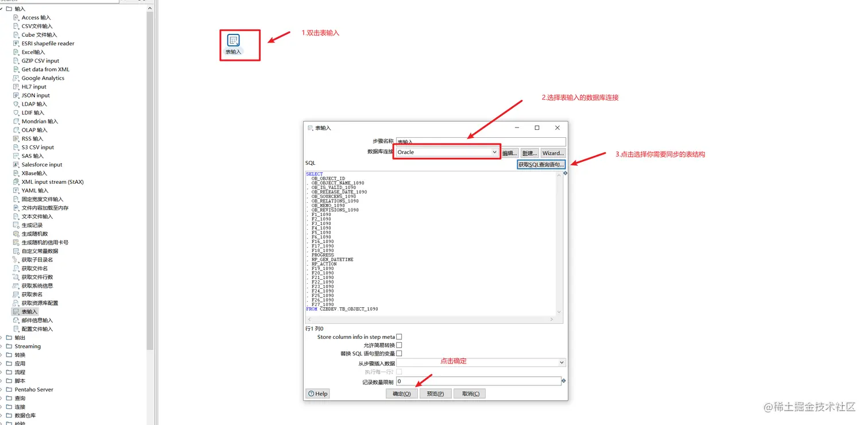Viewport: 868px width, 425px height.
Task: Check the 允许简易转换 checkbox
Action: click(x=399, y=345)
